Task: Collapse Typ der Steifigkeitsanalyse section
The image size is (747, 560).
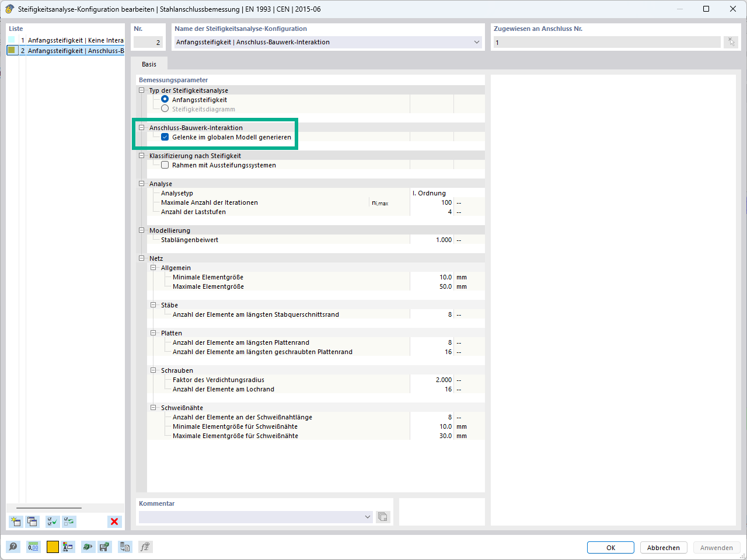Action: tap(141, 90)
